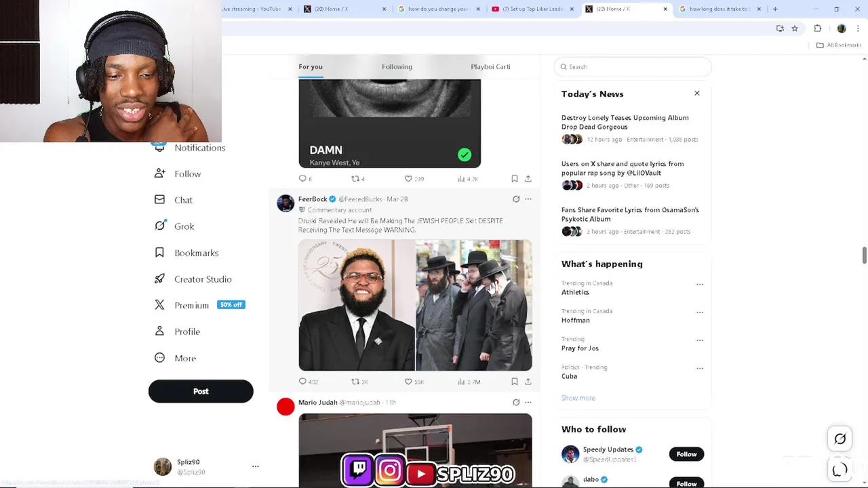
Task: Close the Today's News panel
Action: (696, 93)
